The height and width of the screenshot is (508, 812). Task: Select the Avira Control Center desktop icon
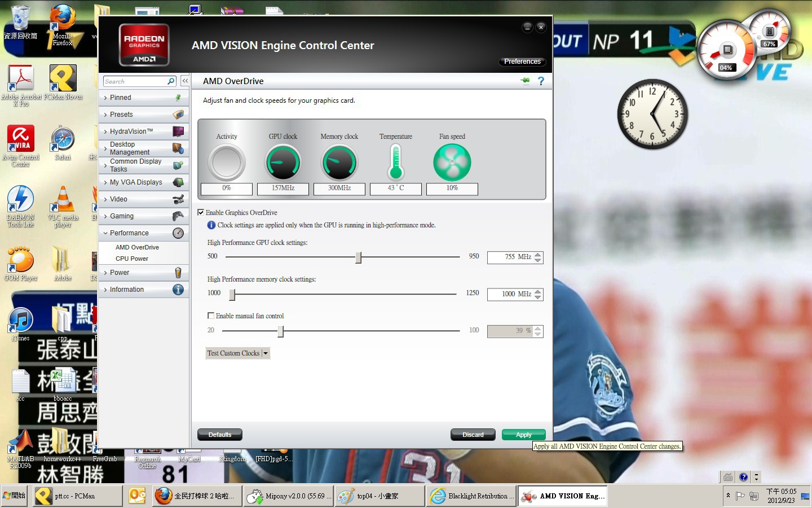click(x=21, y=146)
